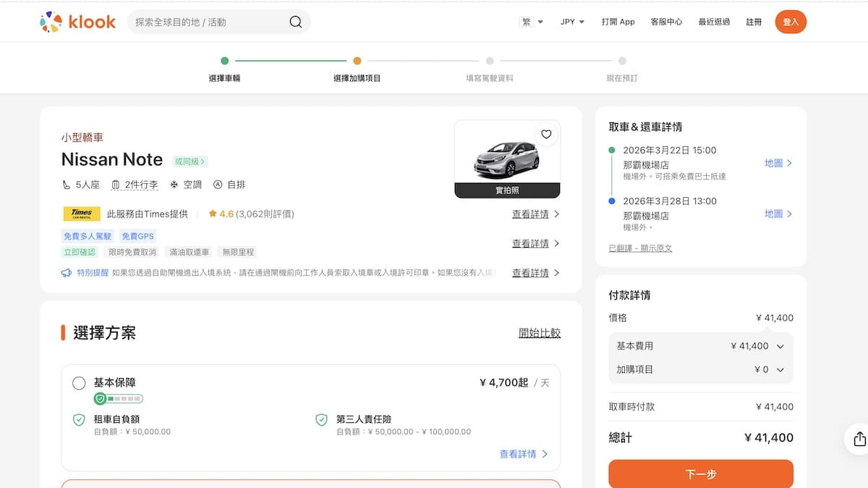868x488 pixels.
Task: Add Nissan Note to wishlist heart icon
Action: coord(546,134)
